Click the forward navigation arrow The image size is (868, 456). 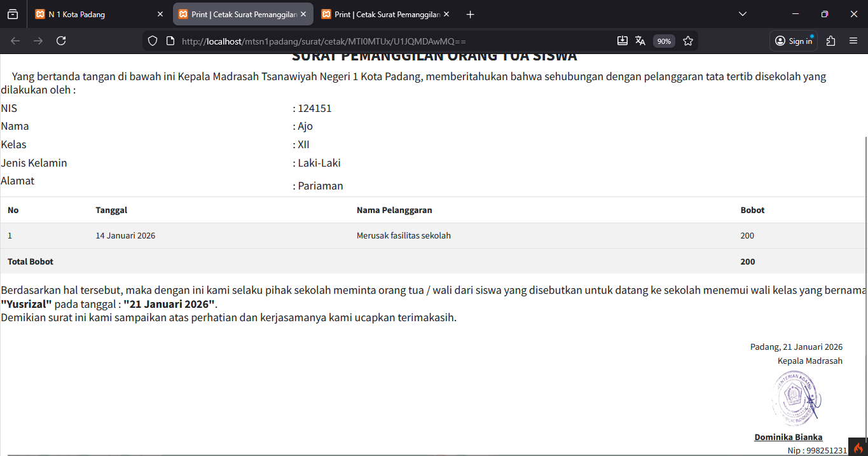coord(38,41)
